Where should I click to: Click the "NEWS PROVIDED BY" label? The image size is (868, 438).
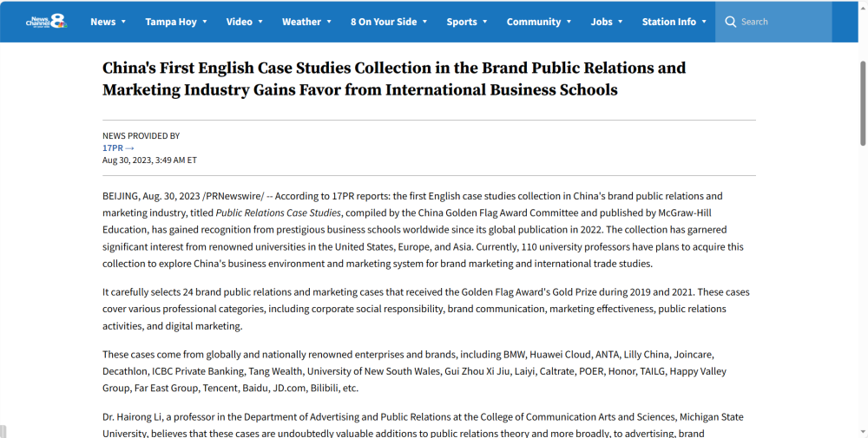coord(141,135)
